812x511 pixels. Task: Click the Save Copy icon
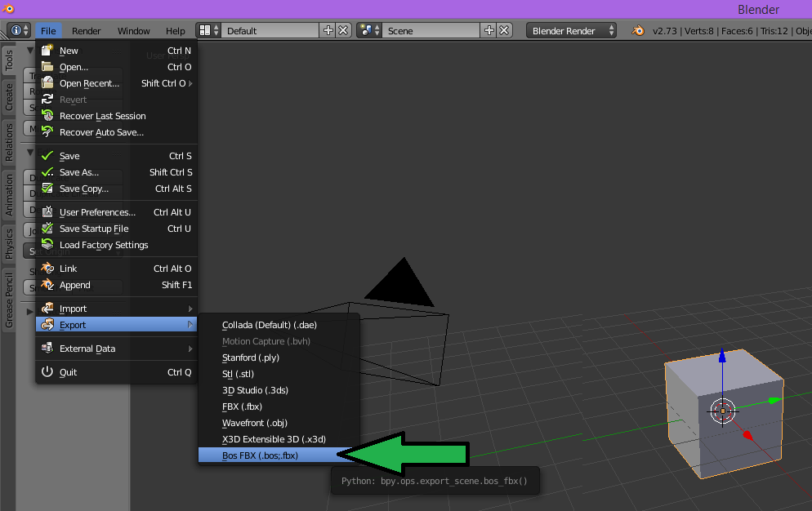click(x=47, y=189)
